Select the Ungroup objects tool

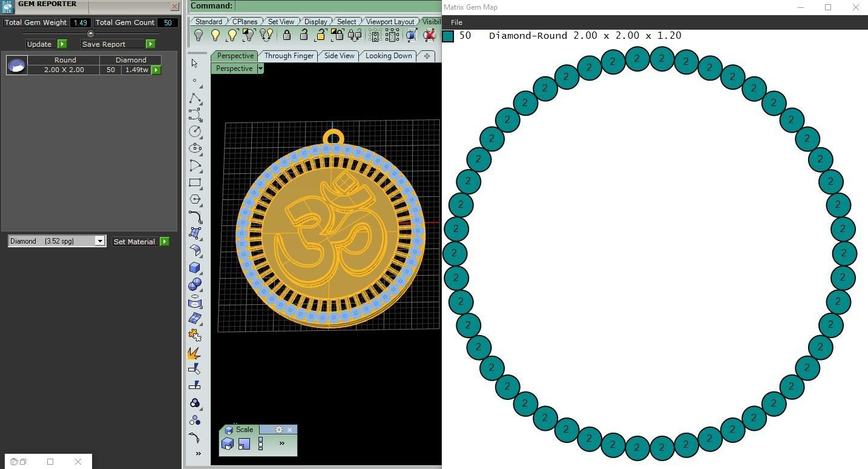click(x=194, y=420)
